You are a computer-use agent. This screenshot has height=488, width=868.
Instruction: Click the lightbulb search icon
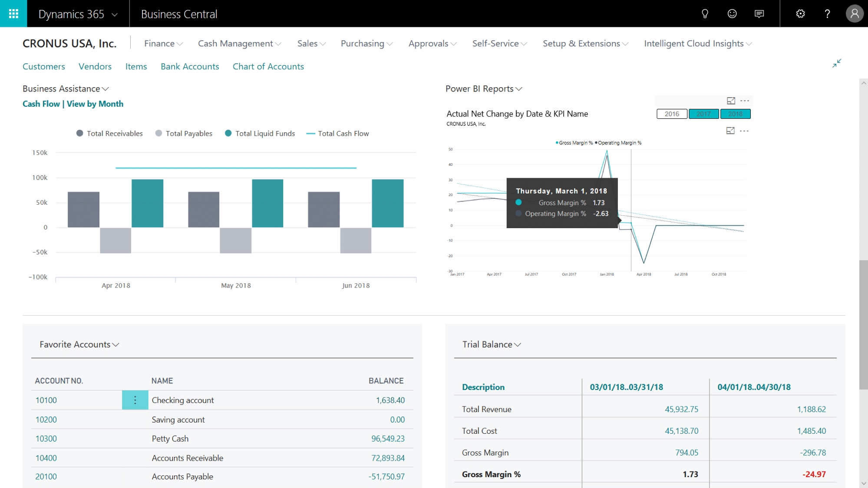705,13
